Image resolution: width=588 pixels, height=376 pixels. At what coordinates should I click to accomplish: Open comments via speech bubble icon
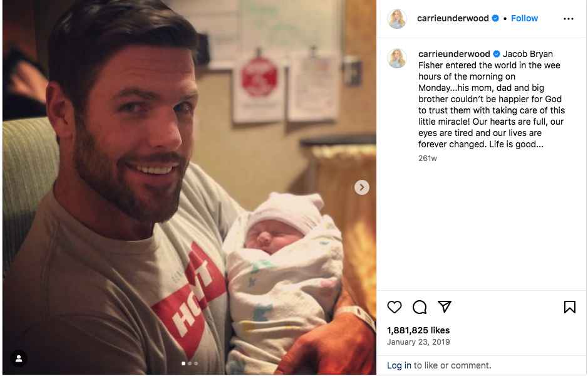click(420, 307)
